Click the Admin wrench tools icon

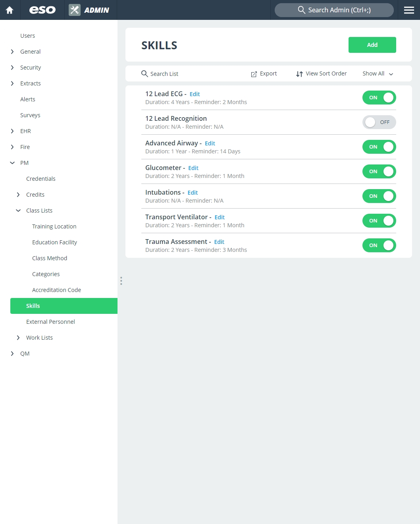pos(75,10)
